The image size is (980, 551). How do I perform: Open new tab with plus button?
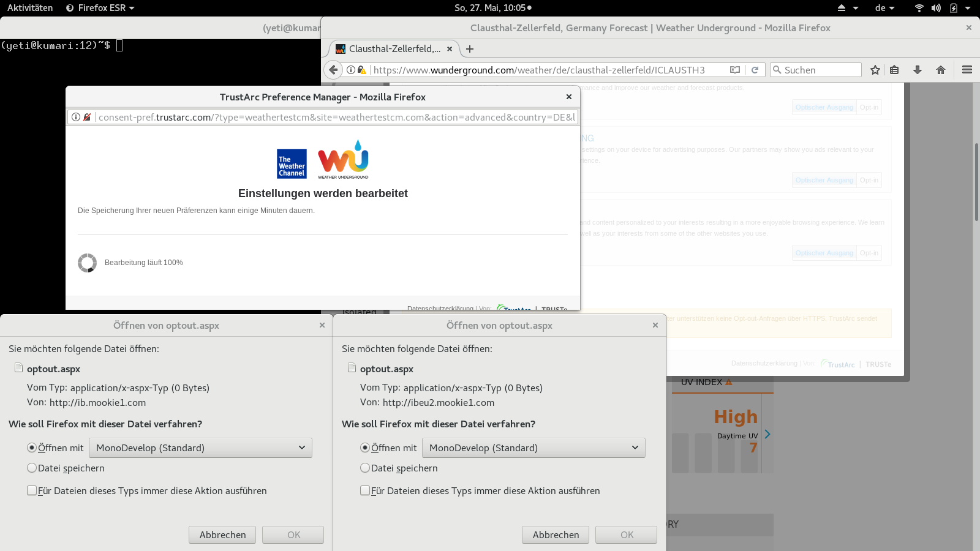[470, 49]
